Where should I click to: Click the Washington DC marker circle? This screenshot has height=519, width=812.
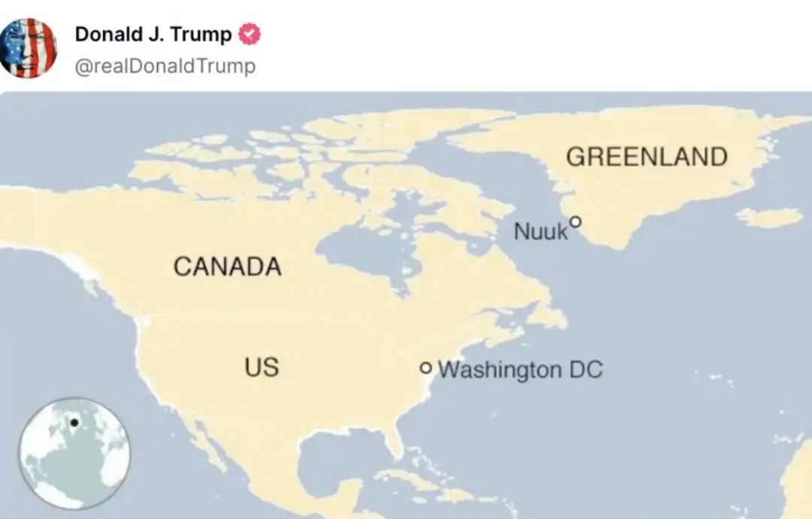coord(426,368)
